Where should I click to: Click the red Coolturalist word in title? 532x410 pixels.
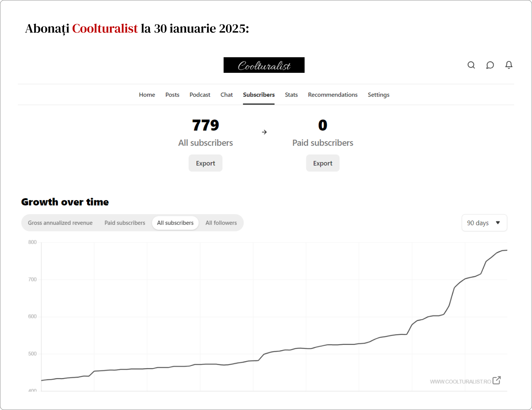[x=105, y=28]
